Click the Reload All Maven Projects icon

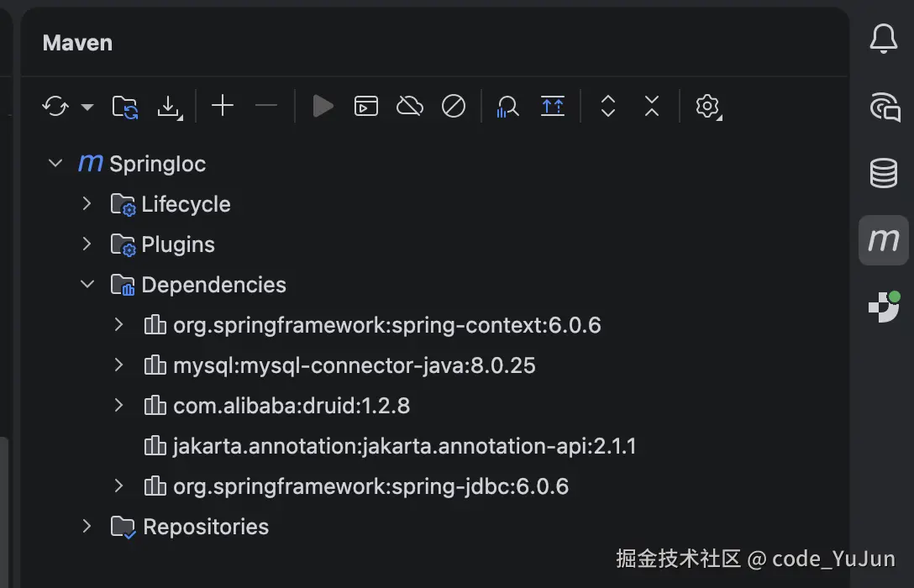point(55,107)
